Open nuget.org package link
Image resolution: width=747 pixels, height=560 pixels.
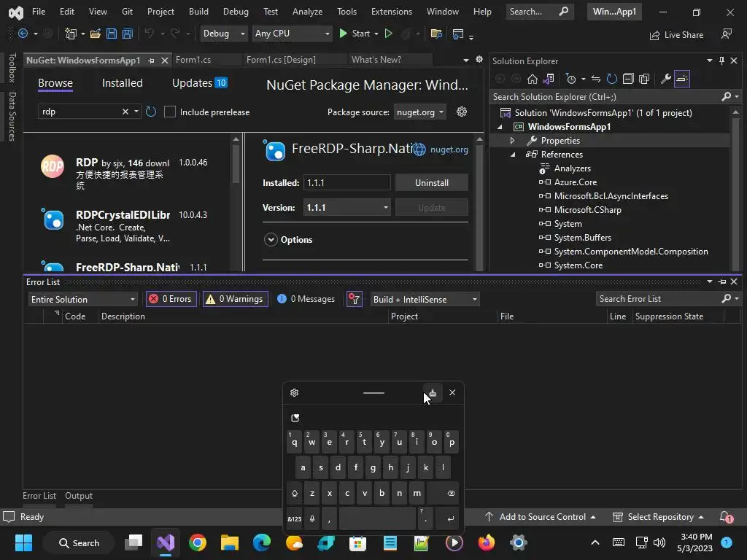pos(449,149)
